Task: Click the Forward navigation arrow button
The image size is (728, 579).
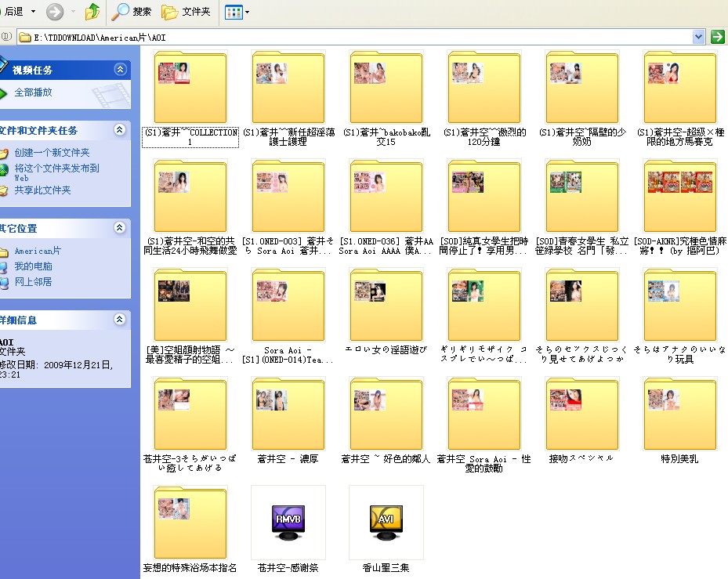Action: [x=55, y=12]
